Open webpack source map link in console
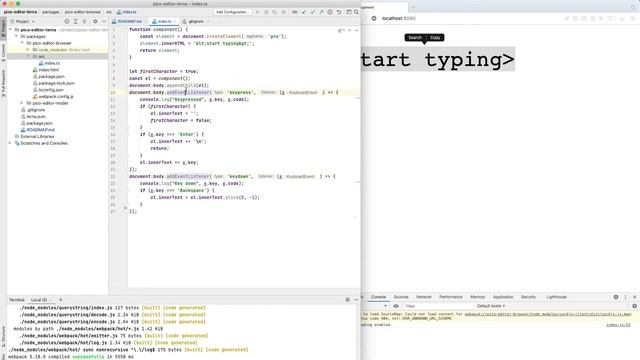640x360 pixels. click(548, 314)
